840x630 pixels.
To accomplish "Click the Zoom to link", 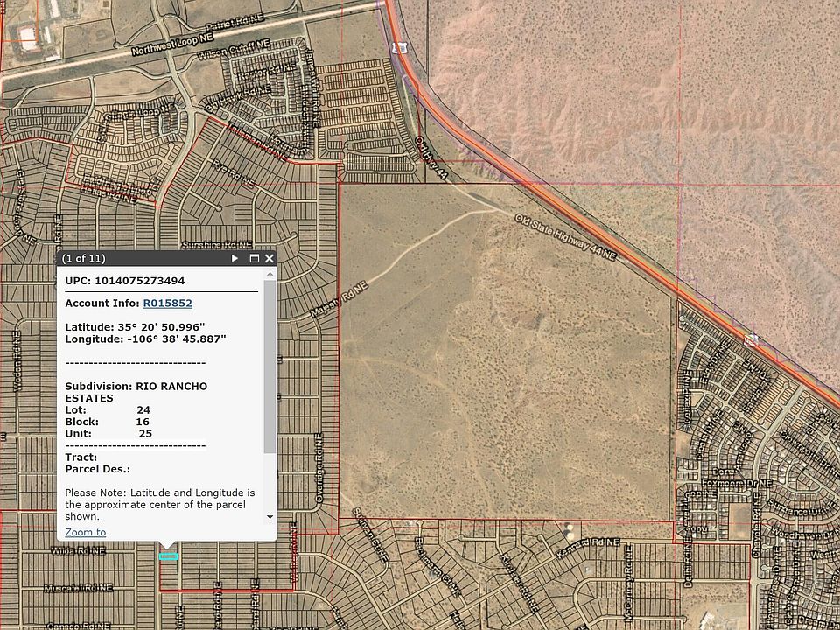I will pos(86,532).
